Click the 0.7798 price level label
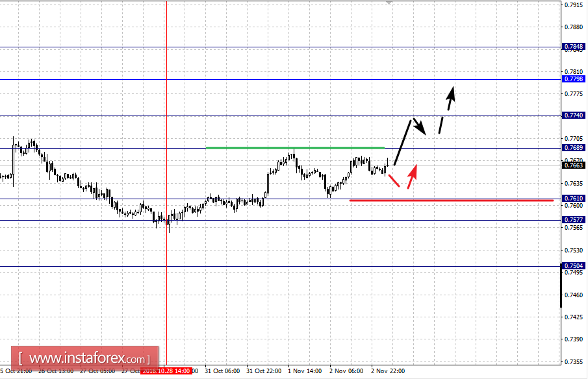 coord(573,79)
